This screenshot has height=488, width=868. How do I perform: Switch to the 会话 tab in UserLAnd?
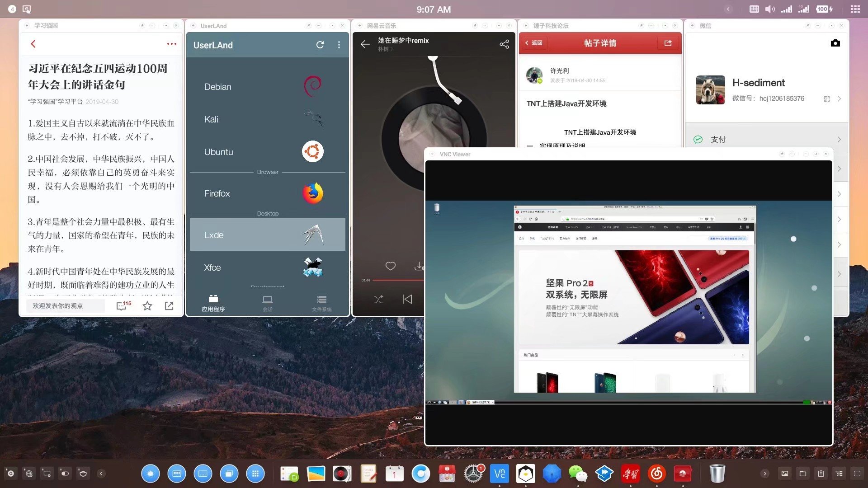(267, 303)
